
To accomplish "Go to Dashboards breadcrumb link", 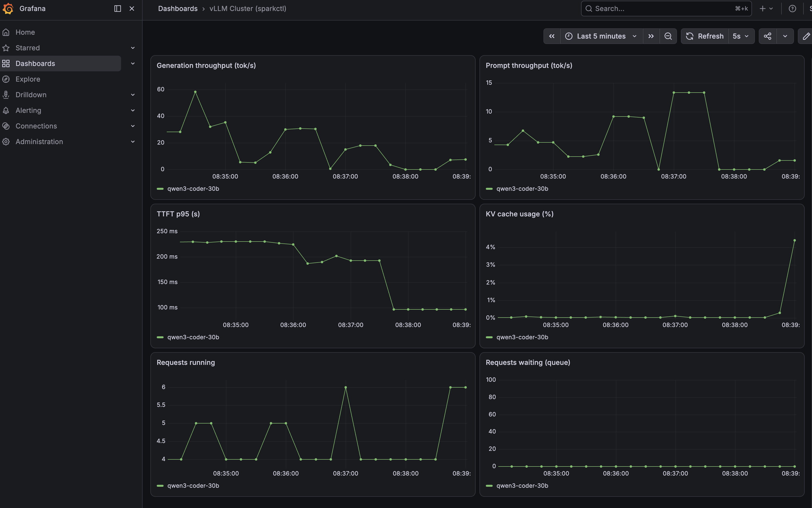I will [x=178, y=9].
